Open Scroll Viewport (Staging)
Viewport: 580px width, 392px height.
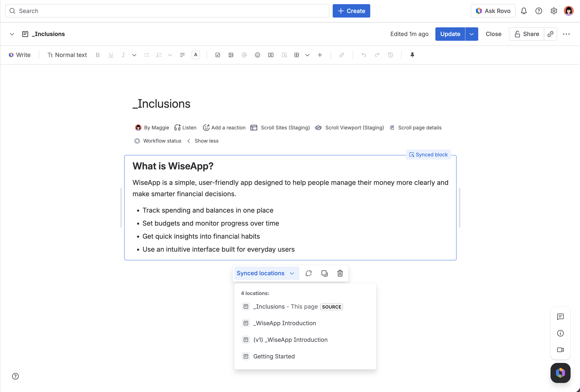click(x=349, y=128)
